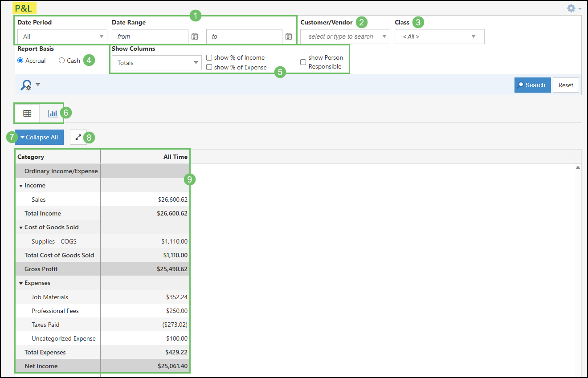Viewport: 588px width, 378px height.
Task: Collapse the Income category
Action: click(x=21, y=186)
